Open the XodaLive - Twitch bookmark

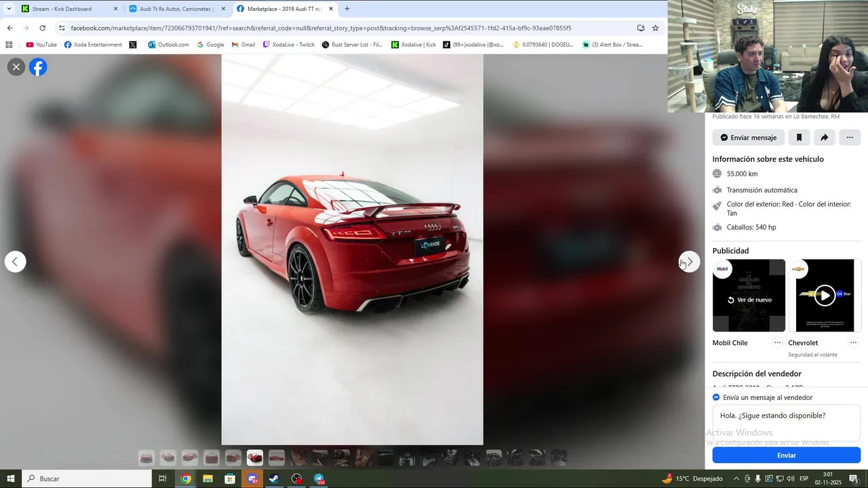(x=289, y=45)
